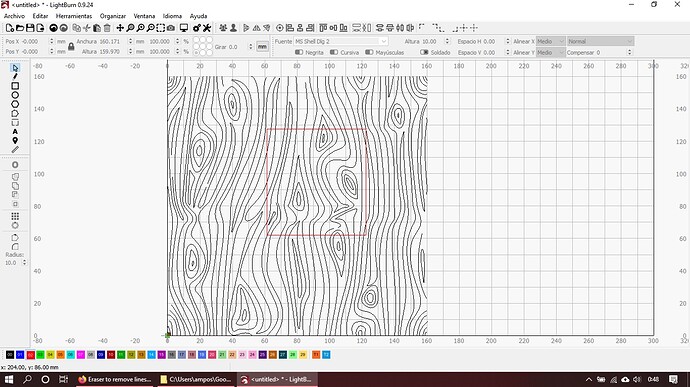Open the Archivo menu
Screen dimensions: 690x387
[x=15, y=16]
